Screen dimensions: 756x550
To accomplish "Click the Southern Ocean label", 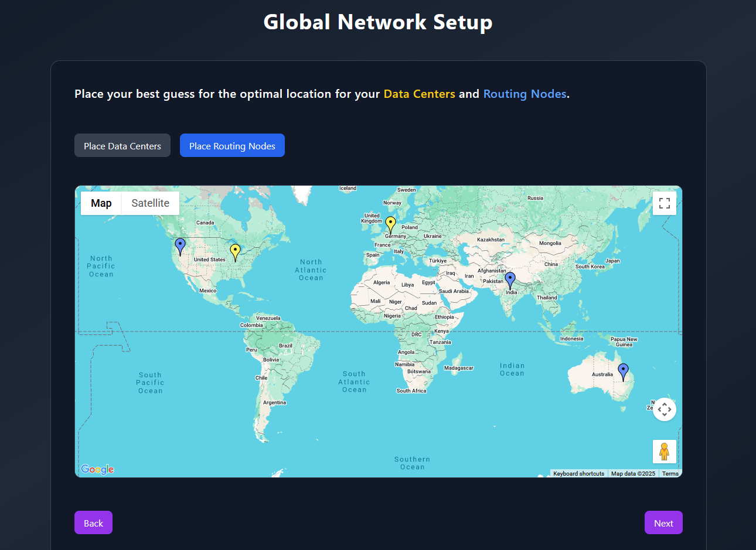I will pos(412,463).
